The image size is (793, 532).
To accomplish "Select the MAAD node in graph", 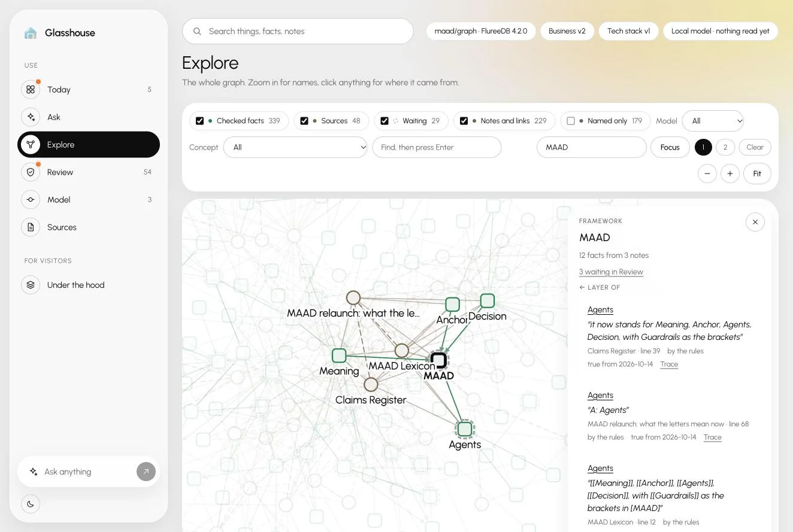I will 439,361.
